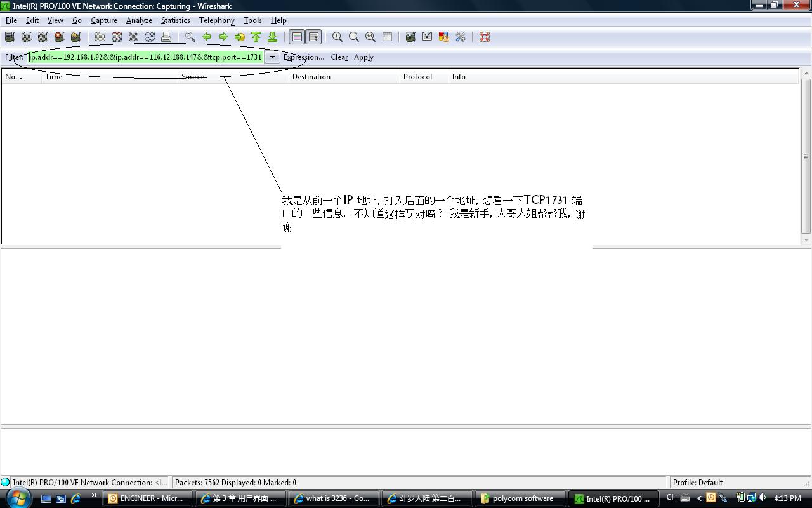
Task: Toggle colorize packet list button
Action: tap(297, 37)
